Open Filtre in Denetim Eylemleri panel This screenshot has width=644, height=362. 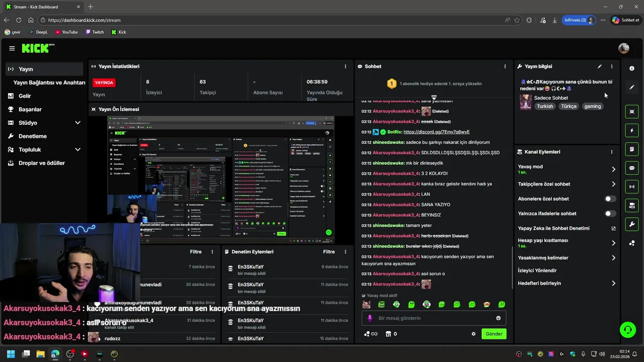pyautogui.click(x=329, y=252)
